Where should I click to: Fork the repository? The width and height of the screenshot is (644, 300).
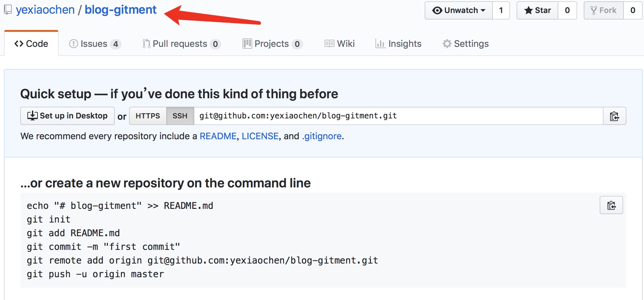tap(604, 10)
